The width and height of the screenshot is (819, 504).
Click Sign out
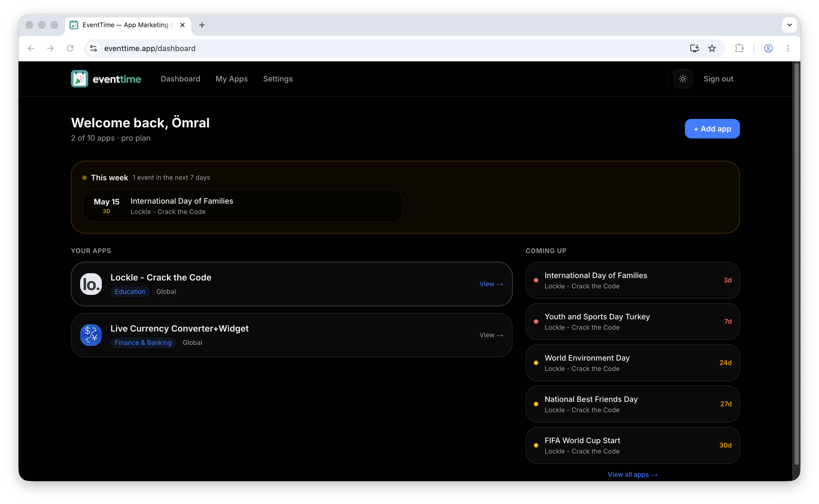click(x=718, y=79)
